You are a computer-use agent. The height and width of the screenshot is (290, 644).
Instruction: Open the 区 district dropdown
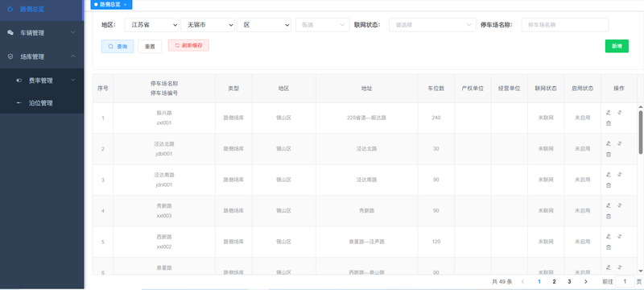(x=264, y=25)
